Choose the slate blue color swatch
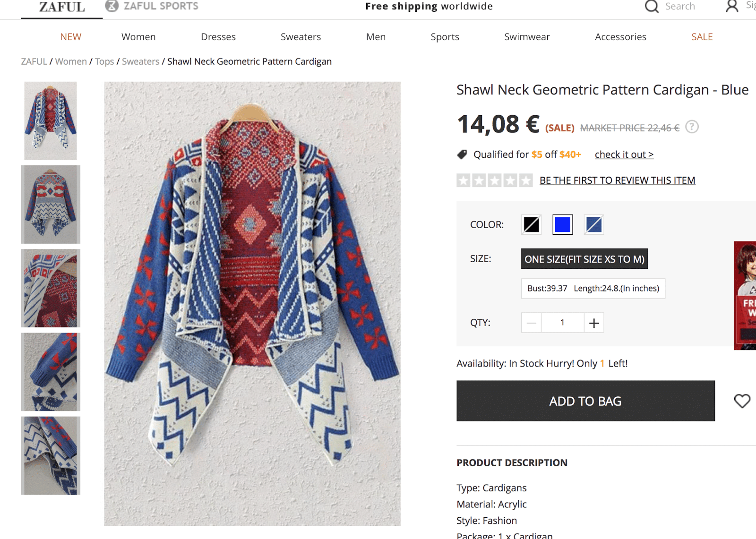The width and height of the screenshot is (756, 539). coord(593,224)
